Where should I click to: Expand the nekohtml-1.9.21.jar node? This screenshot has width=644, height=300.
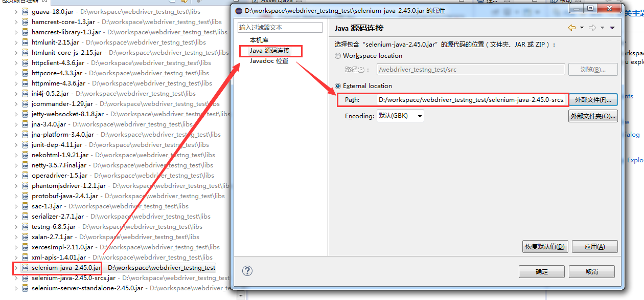click(x=16, y=155)
